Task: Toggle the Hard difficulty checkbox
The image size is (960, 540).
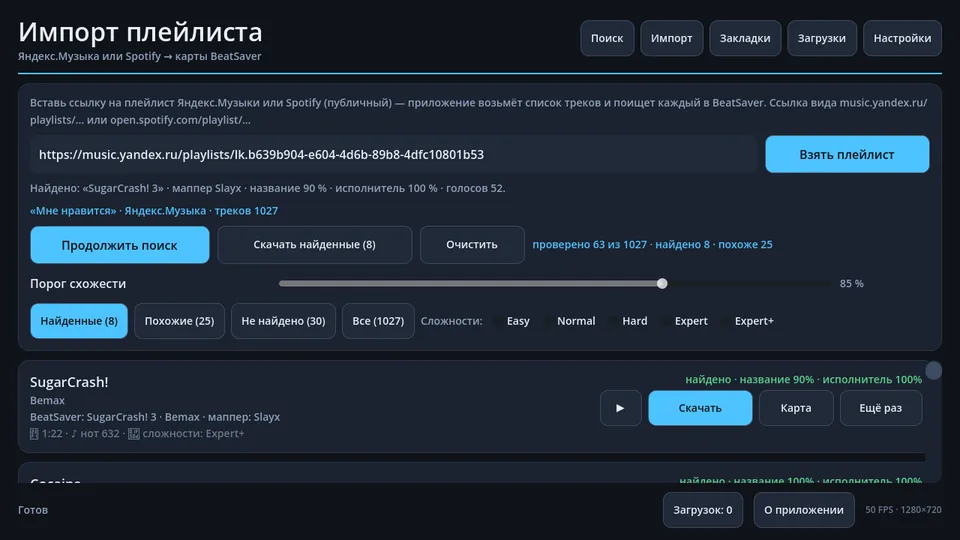Action: 628,321
